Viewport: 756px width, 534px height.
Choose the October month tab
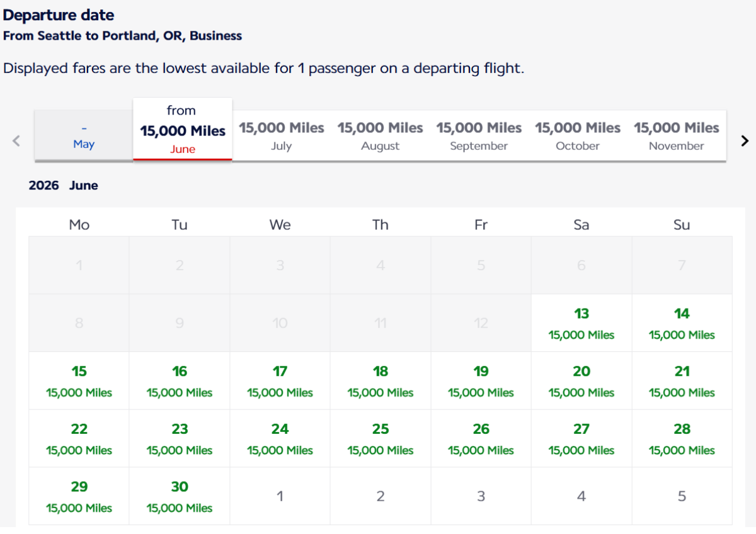[578, 135]
